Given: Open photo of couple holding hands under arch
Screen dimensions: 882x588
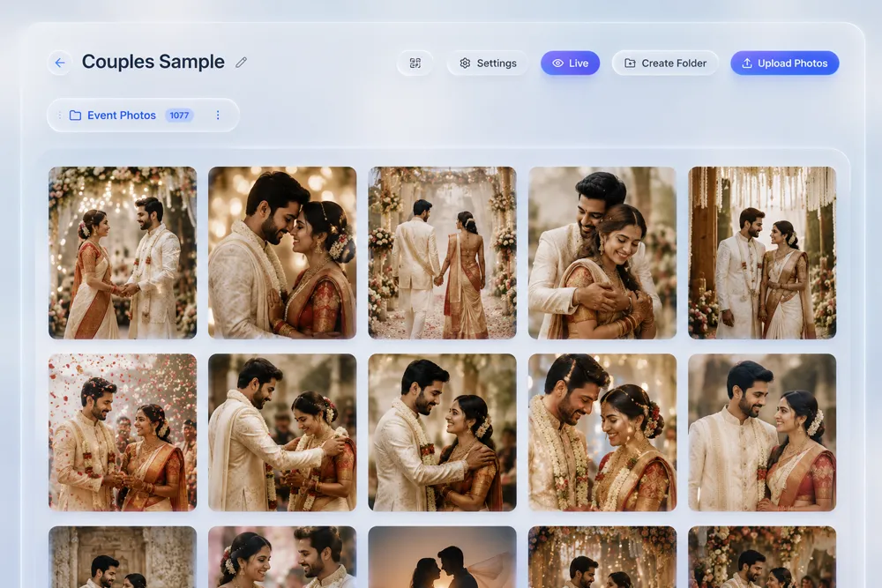Looking at the screenshot, I should [123, 253].
